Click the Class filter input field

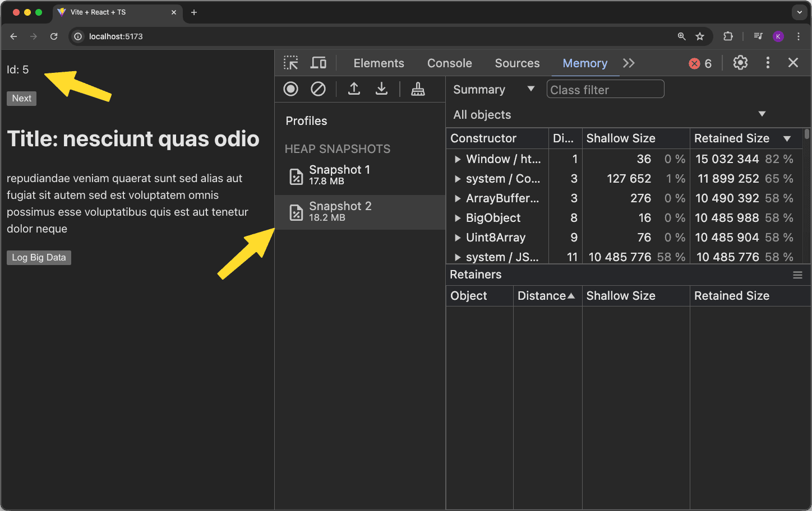click(x=605, y=90)
